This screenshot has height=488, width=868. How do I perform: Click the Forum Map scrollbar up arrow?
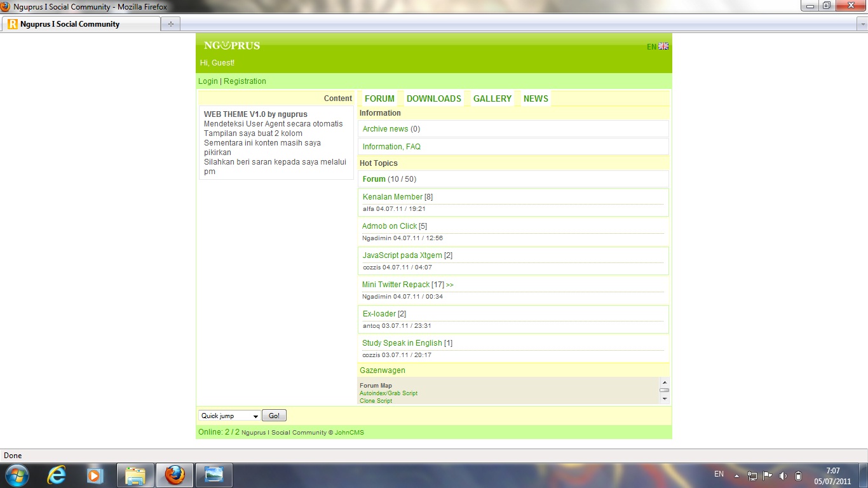tap(665, 382)
